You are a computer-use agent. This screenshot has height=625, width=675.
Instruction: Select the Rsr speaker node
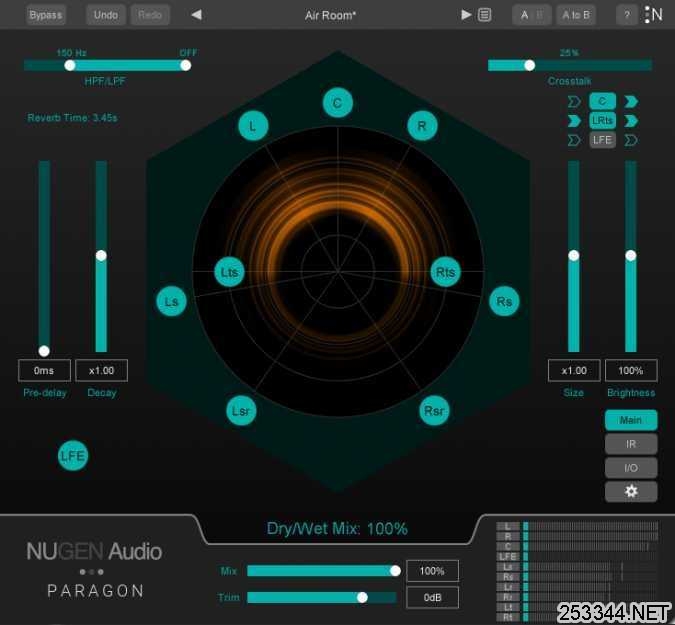click(434, 411)
